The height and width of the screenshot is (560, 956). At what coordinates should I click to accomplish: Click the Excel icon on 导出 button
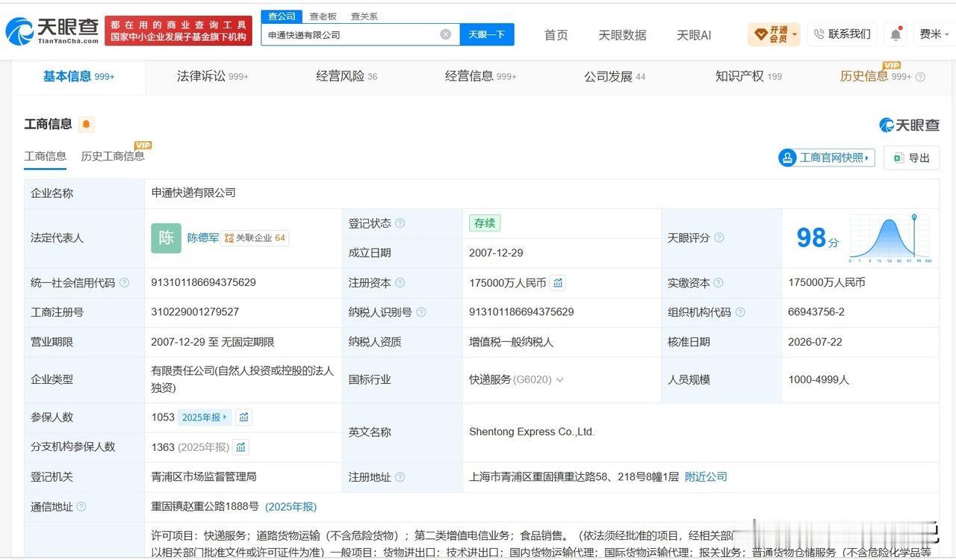point(898,158)
